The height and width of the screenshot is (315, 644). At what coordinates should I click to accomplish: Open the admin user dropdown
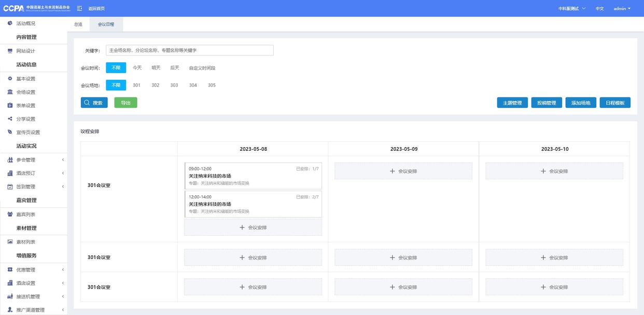[622, 8]
